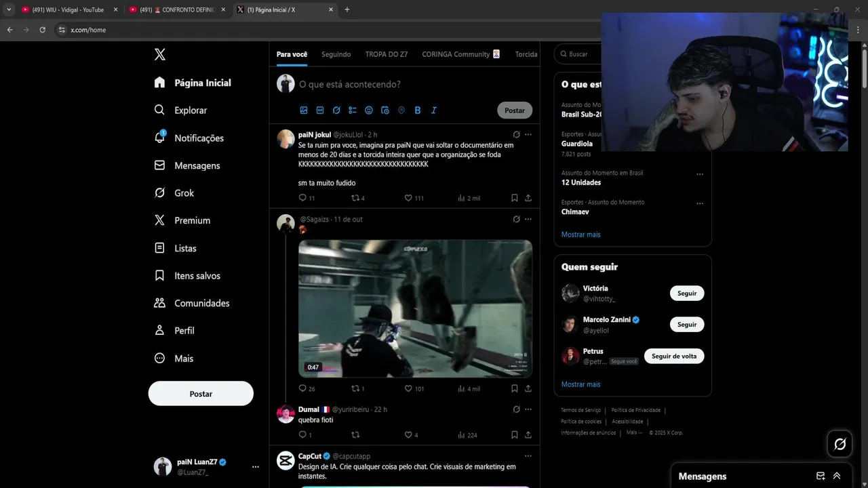Open Grok in the sidebar
This screenshot has width=868, height=488.
[x=174, y=193]
